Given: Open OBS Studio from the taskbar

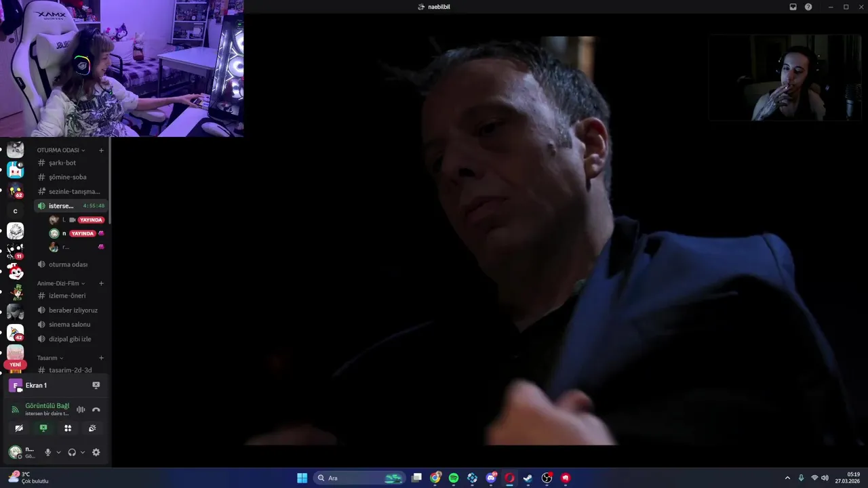Looking at the screenshot, I should (547, 478).
